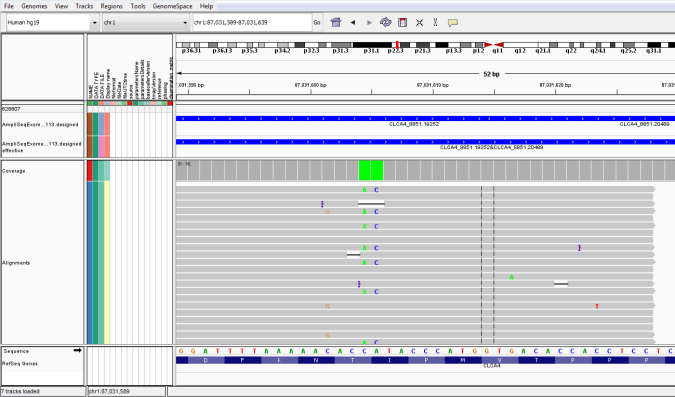This screenshot has height=397, width=675.
Task: Click the yellow speech bubble popup icon
Action: 452,23
